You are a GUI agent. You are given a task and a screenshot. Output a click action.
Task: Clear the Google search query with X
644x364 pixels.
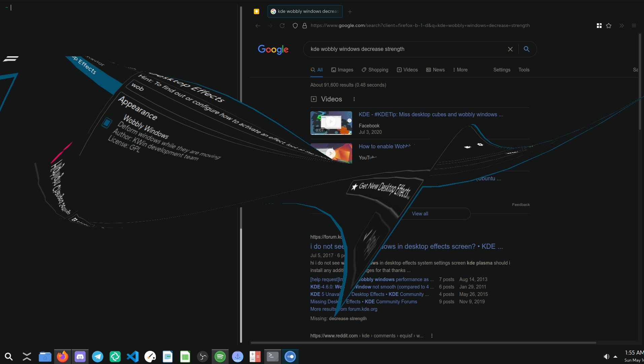[x=510, y=49]
